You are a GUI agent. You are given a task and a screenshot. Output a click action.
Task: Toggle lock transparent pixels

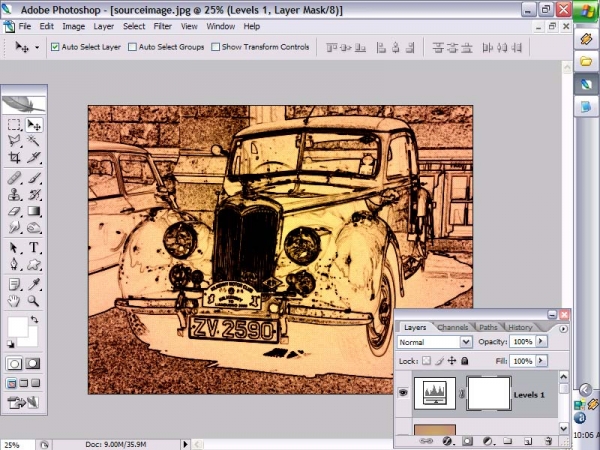(426, 361)
